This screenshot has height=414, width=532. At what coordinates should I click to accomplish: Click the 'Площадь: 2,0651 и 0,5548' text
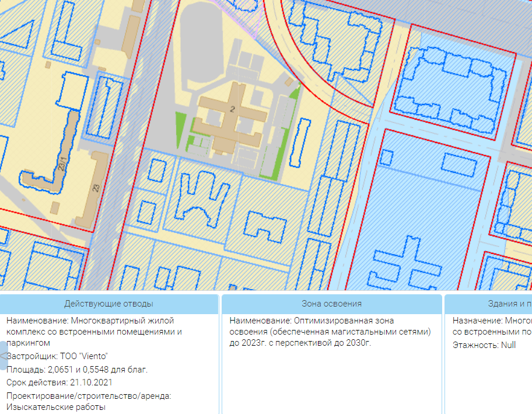77,369
